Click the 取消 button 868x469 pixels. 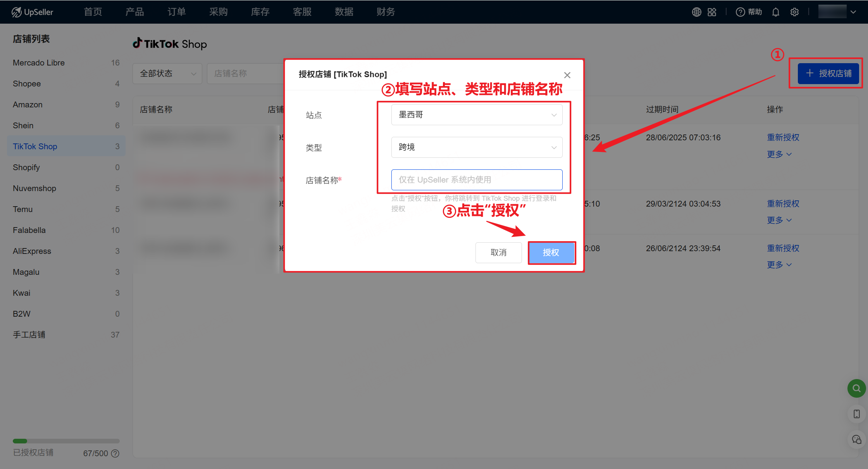pyautogui.click(x=498, y=253)
